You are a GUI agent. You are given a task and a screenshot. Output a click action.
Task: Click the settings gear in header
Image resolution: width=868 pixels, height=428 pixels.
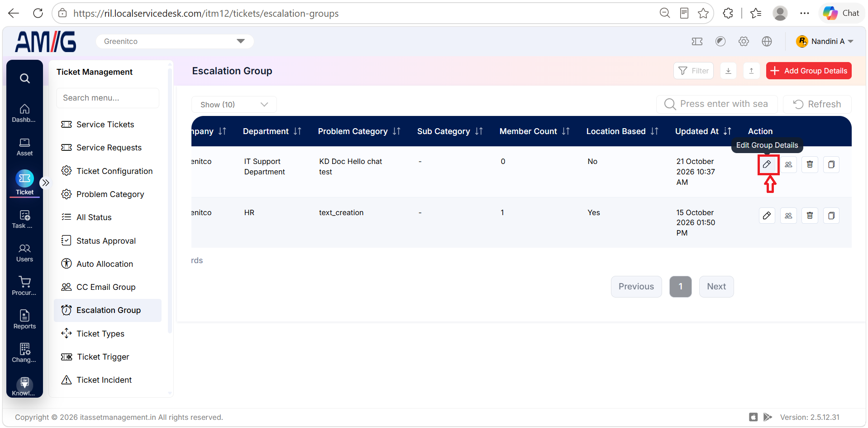744,41
